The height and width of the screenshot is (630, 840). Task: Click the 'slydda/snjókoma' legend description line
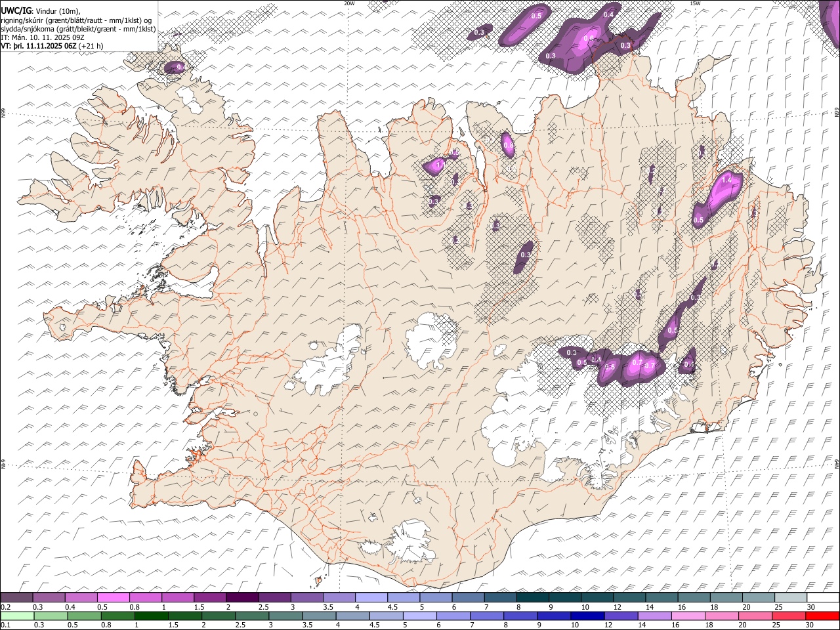78,29
